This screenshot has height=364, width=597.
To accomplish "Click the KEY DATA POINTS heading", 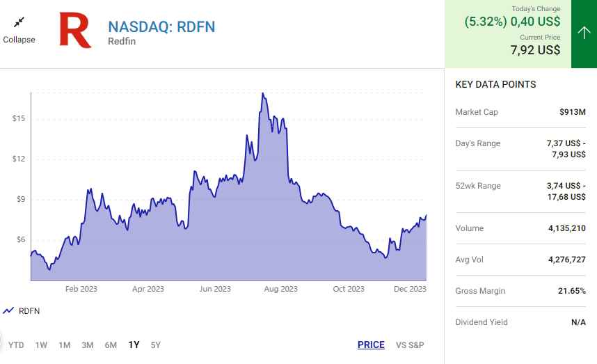I will [x=495, y=84].
